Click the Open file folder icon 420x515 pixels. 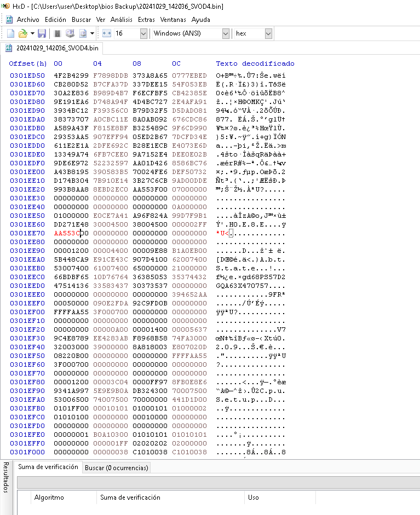coord(22,33)
